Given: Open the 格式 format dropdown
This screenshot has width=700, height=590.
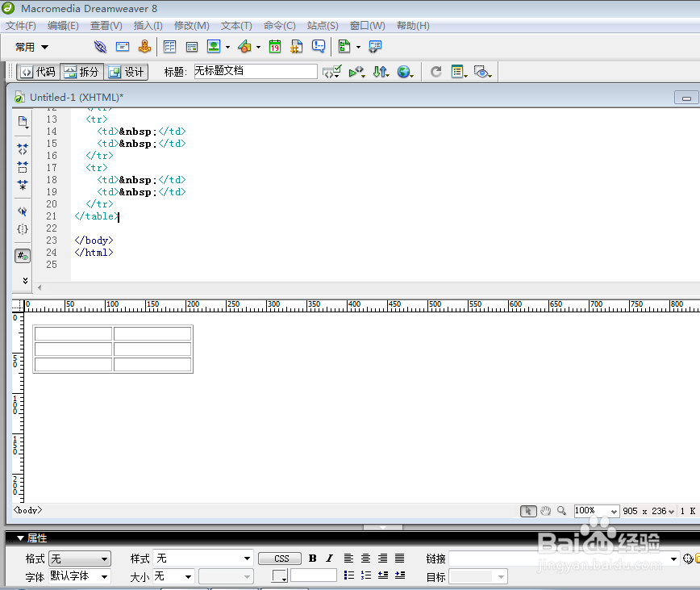Looking at the screenshot, I should coord(80,559).
